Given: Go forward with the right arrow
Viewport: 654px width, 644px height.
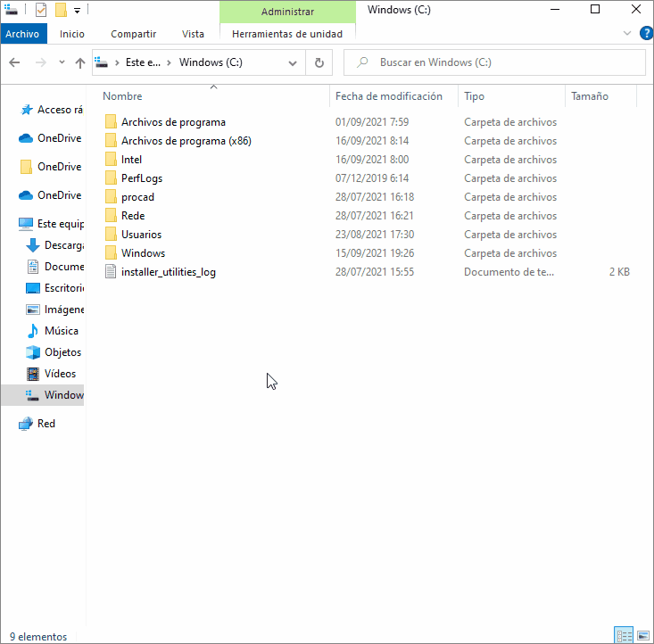Looking at the screenshot, I should tap(41, 62).
